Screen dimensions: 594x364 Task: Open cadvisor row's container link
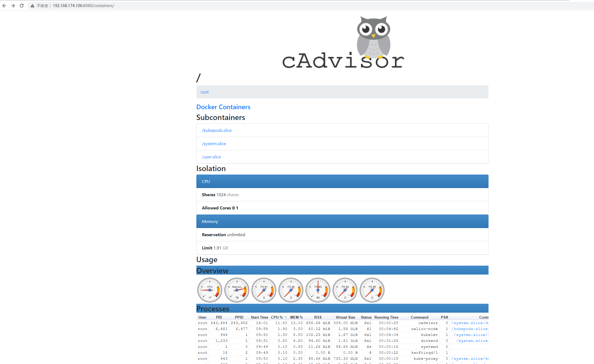tap(470, 323)
